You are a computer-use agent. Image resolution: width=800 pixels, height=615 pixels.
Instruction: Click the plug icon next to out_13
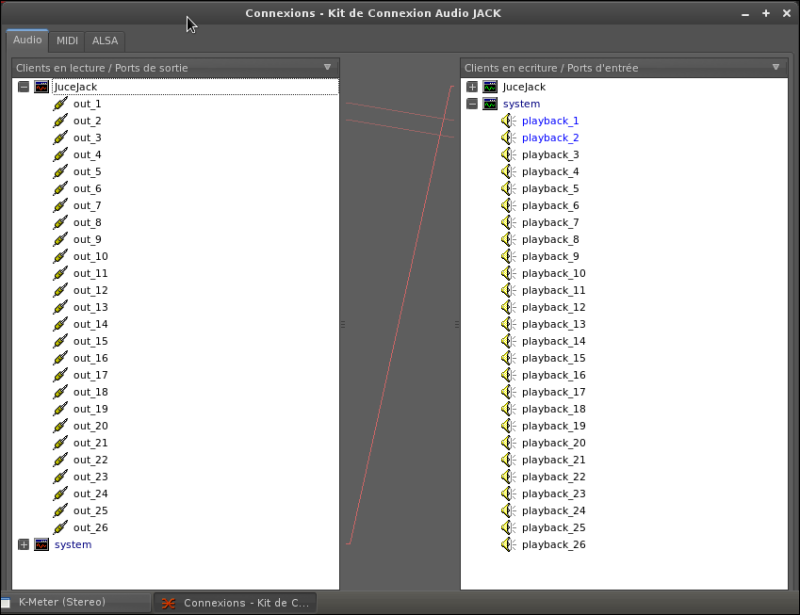[60, 308]
